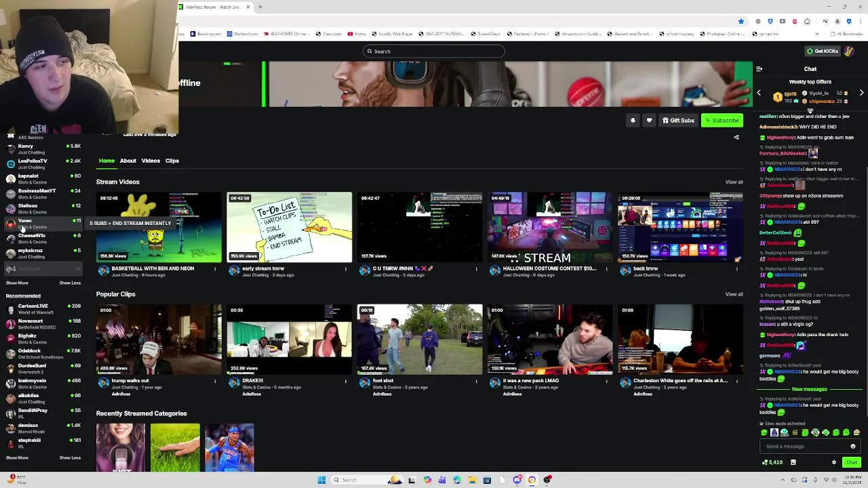Open File Explorer folder icon in taskbar
Viewport: 868px width, 488px height.
pyautogui.click(x=472, y=480)
